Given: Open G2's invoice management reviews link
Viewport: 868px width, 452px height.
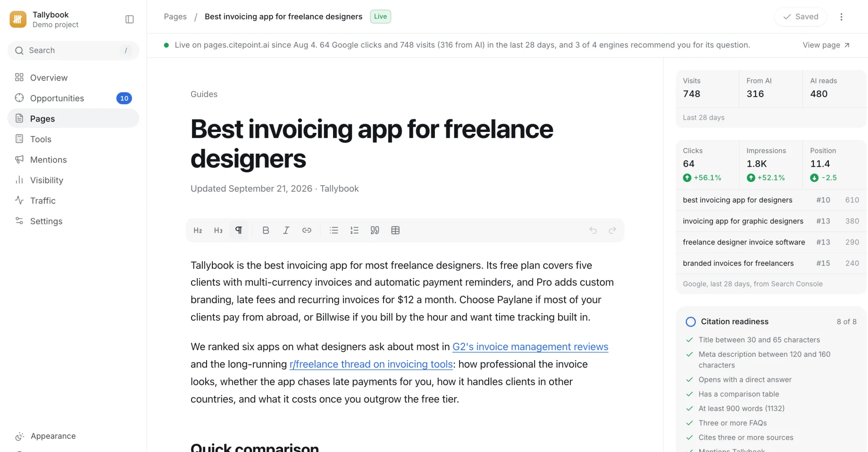Looking at the screenshot, I should [x=530, y=347].
